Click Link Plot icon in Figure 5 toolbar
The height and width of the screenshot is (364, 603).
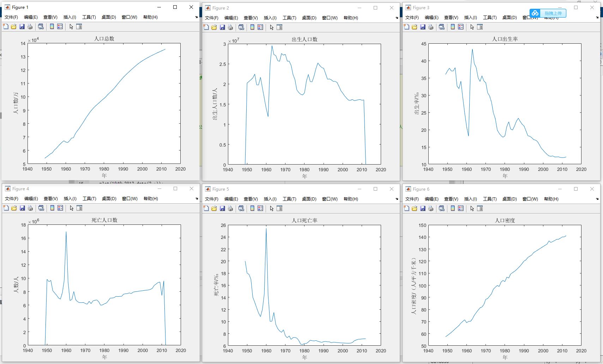[241, 208]
